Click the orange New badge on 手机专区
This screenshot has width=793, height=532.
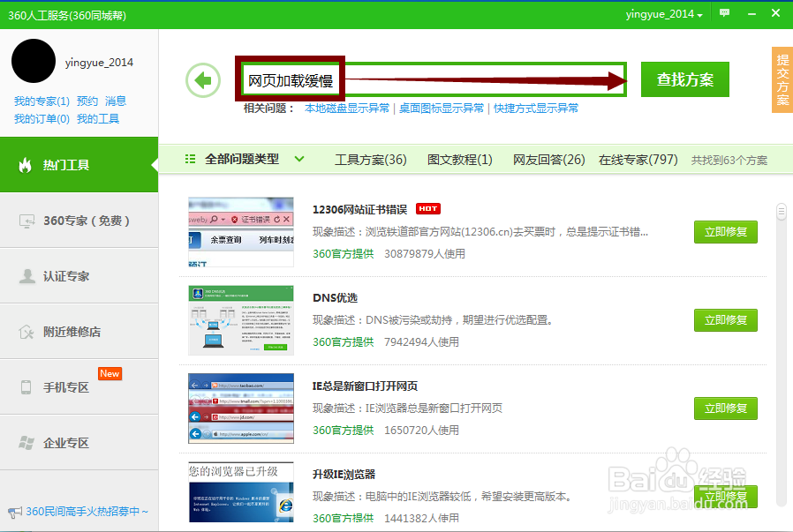110,373
